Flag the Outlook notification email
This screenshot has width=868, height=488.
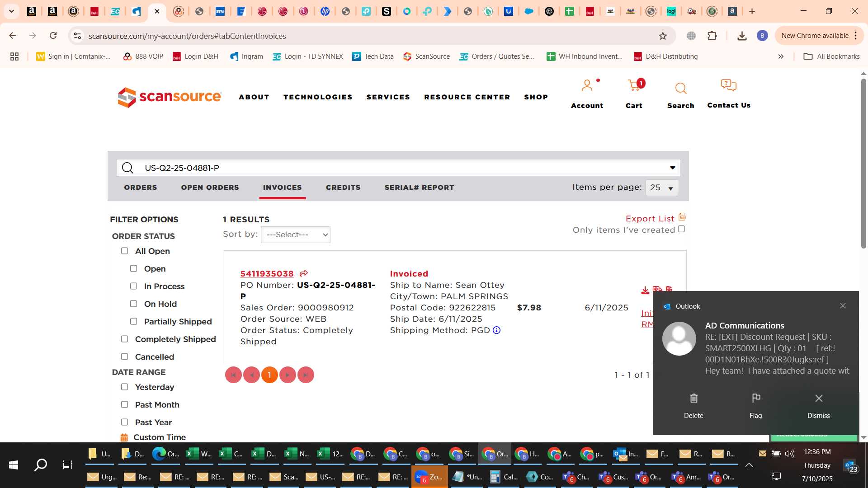coord(756,405)
